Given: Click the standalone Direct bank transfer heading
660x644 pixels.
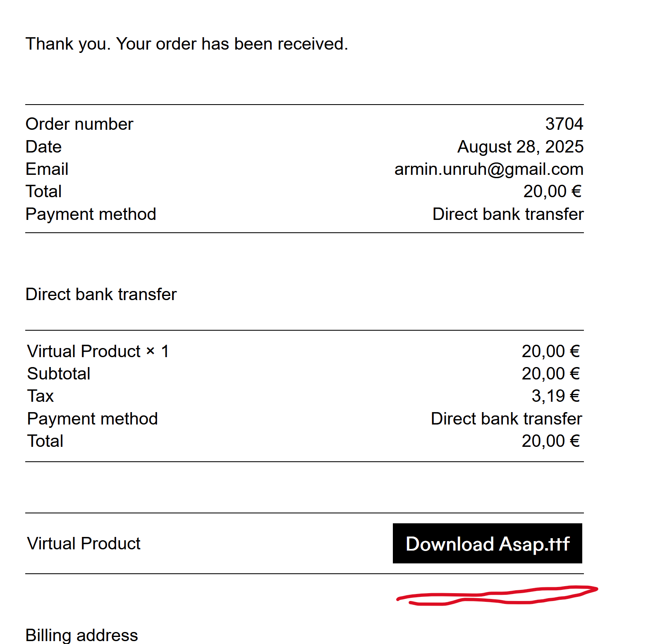Looking at the screenshot, I should tap(101, 294).
